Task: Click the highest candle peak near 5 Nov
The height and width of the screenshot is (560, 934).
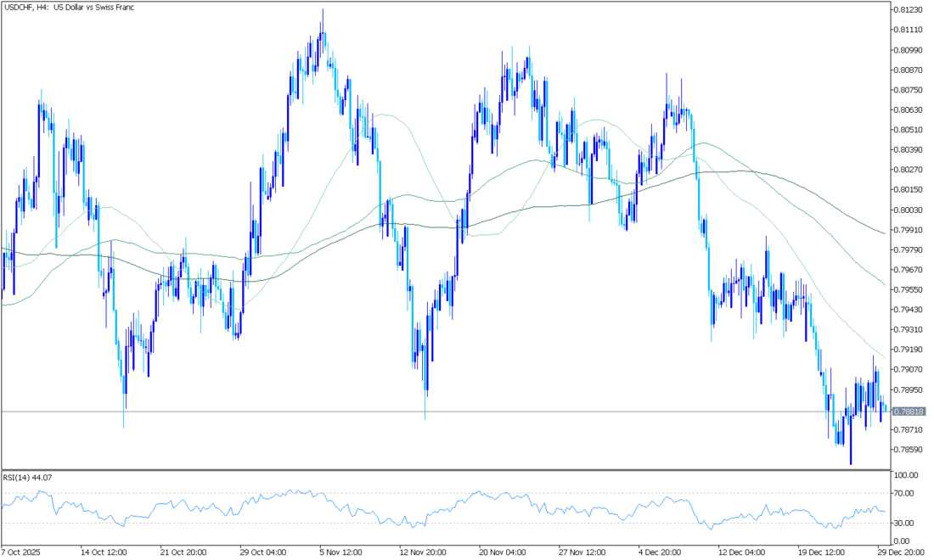Action: pos(323,11)
